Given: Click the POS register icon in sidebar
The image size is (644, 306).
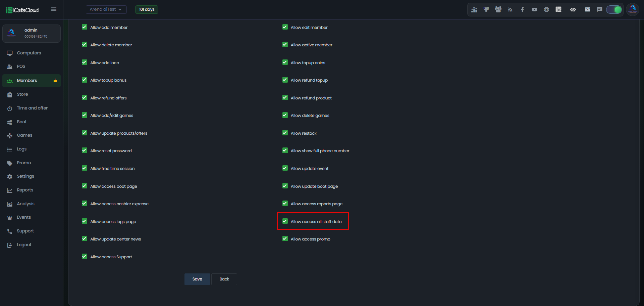Looking at the screenshot, I should pyautogui.click(x=10, y=67).
